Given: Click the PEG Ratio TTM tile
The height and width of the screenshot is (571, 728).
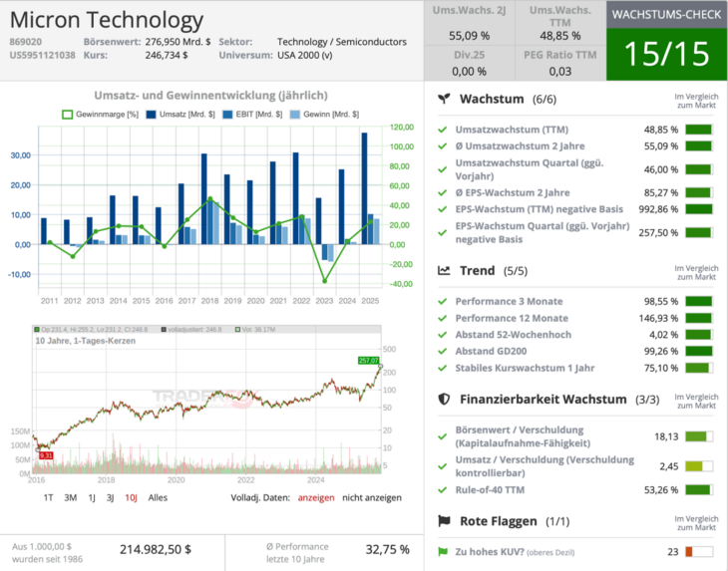Looking at the screenshot, I should [559, 62].
